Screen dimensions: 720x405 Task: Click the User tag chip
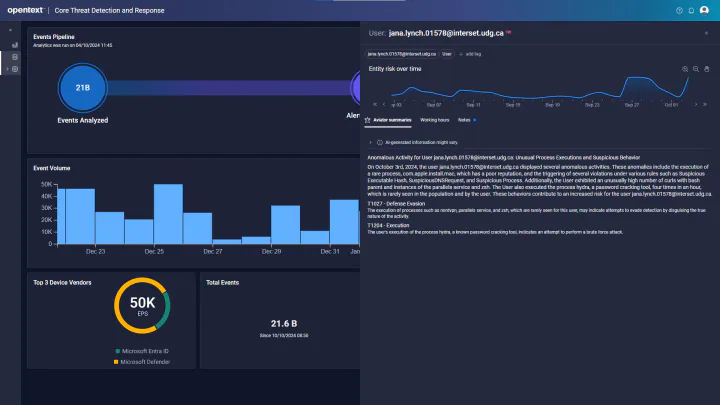447,53
